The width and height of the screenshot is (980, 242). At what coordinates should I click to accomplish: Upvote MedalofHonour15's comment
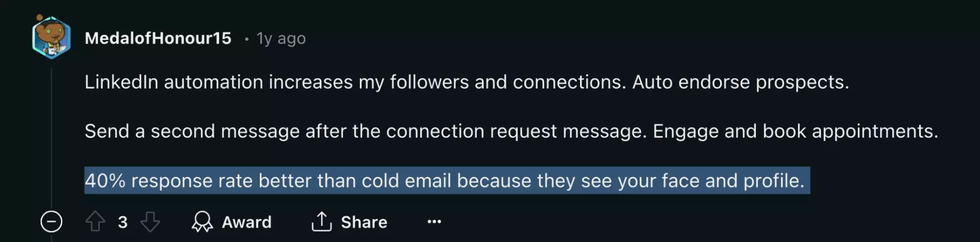(x=95, y=222)
